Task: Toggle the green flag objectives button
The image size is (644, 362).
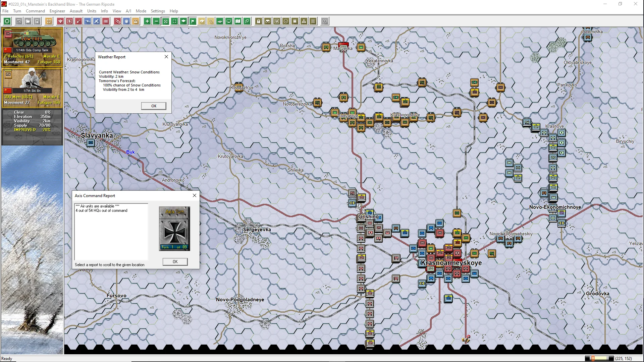Action: tap(193, 21)
